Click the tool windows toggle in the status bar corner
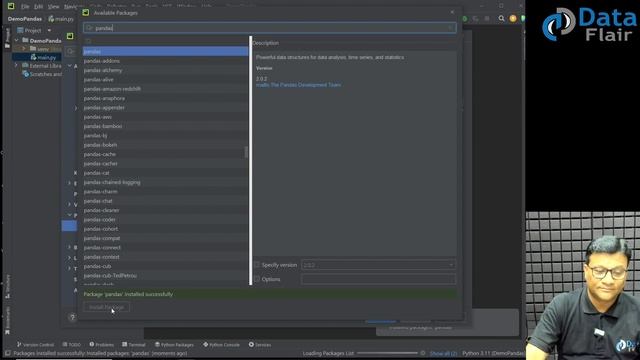 coord(7,353)
